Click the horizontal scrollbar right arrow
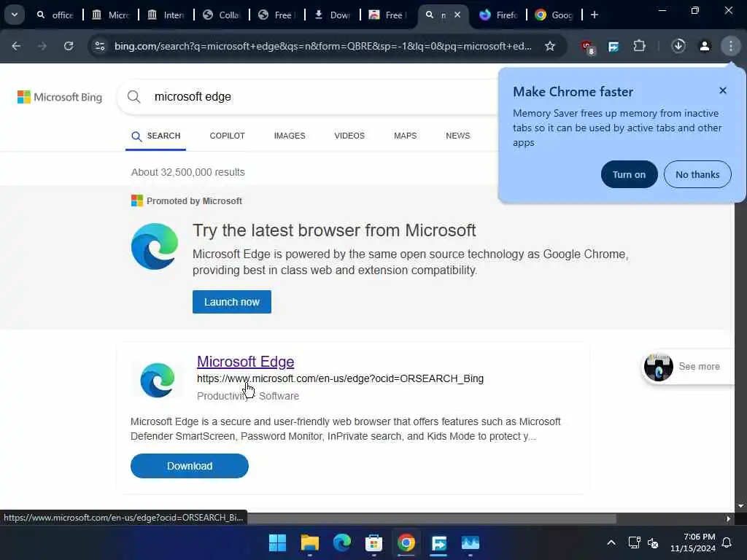The image size is (747, 560). pyautogui.click(x=728, y=518)
